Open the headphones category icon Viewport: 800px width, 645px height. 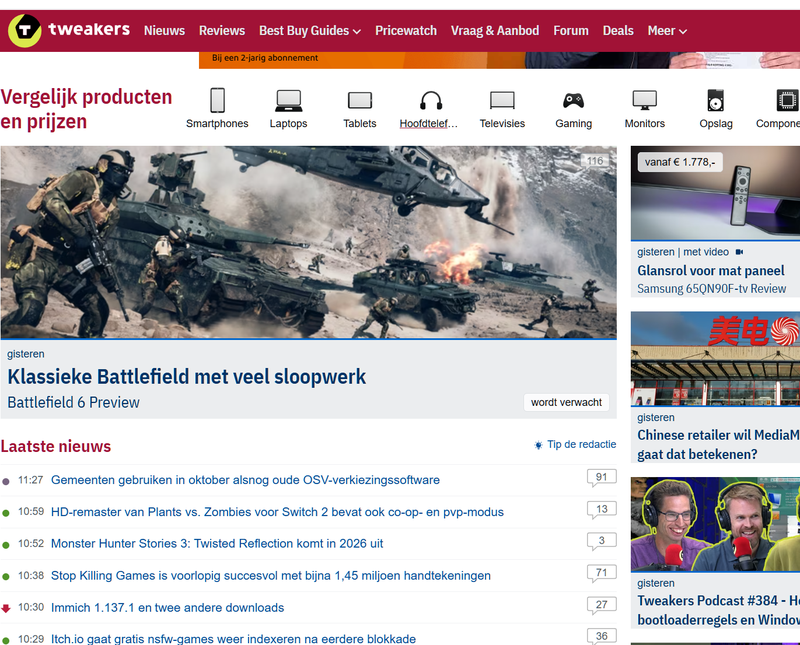coord(431,101)
